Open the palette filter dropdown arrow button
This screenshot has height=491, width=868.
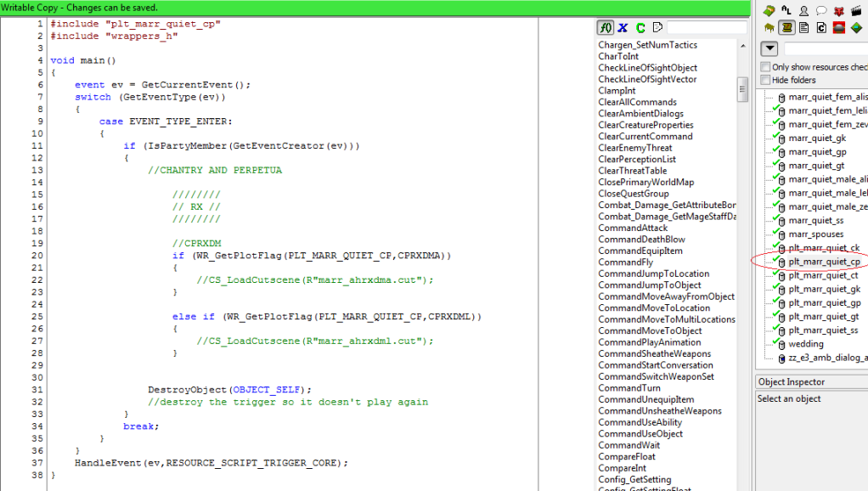tap(769, 49)
